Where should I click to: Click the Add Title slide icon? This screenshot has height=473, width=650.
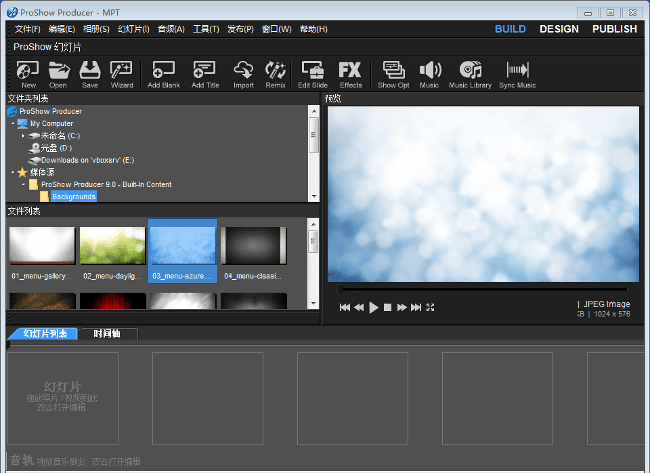[204, 71]
